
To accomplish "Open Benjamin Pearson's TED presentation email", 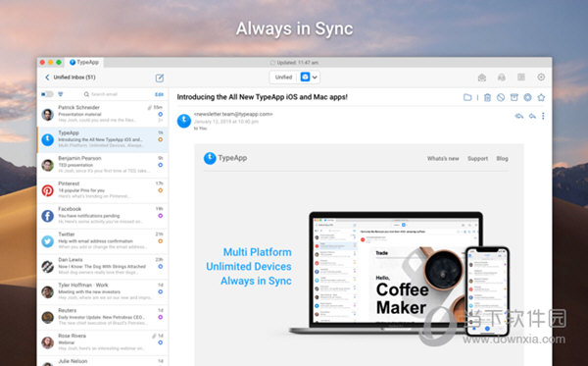I will 103,165.
